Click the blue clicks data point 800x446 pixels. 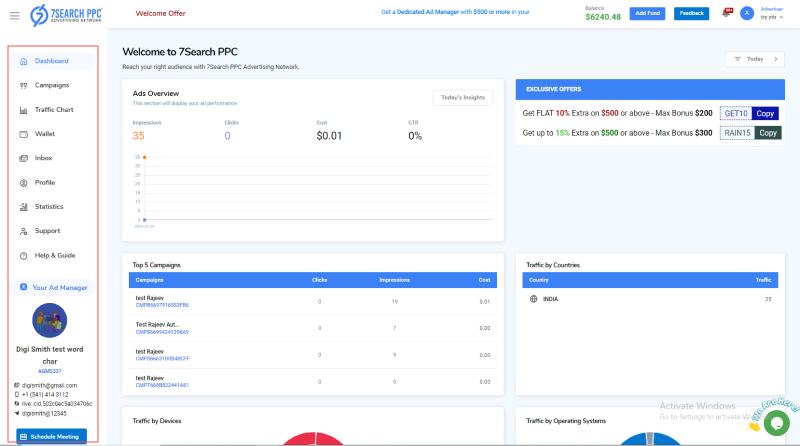click(x=145, y=220)
